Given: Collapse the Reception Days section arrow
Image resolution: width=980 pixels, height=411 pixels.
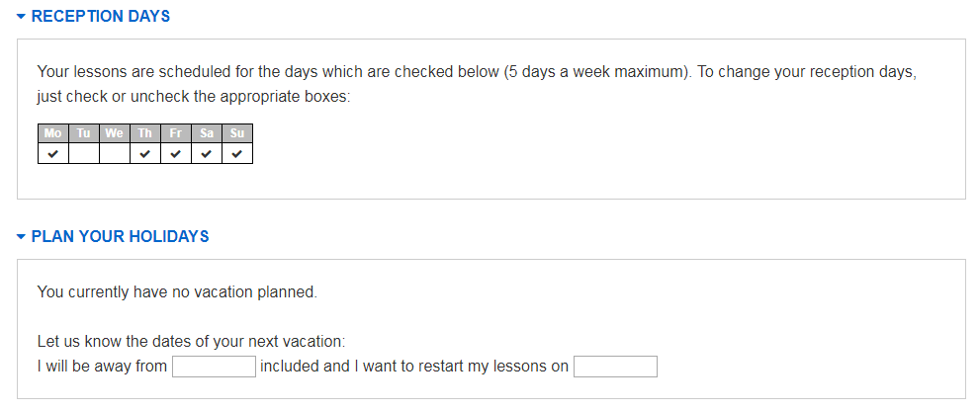Looking at the screenshot, I should [22, 17].
